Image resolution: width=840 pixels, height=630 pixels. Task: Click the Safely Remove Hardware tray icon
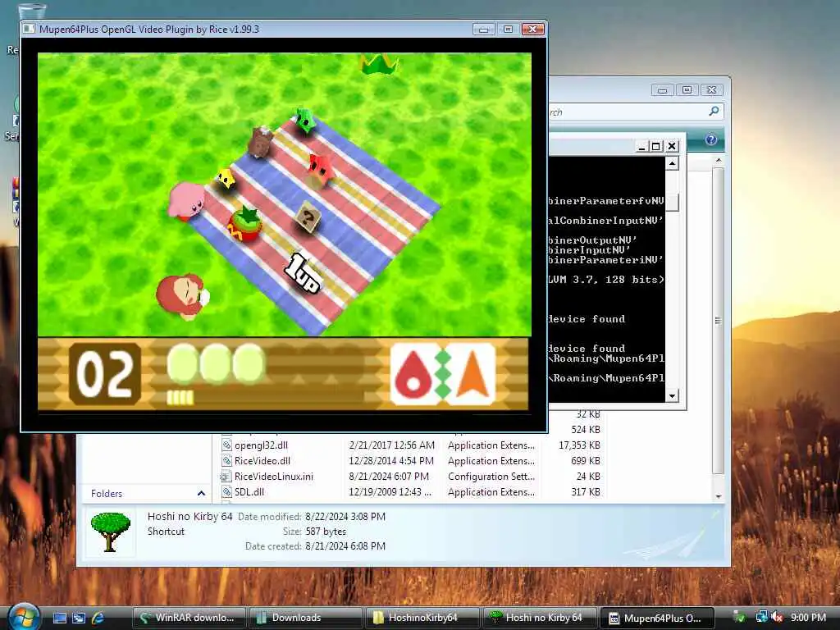pyautogui.click(x=740, y=618)
